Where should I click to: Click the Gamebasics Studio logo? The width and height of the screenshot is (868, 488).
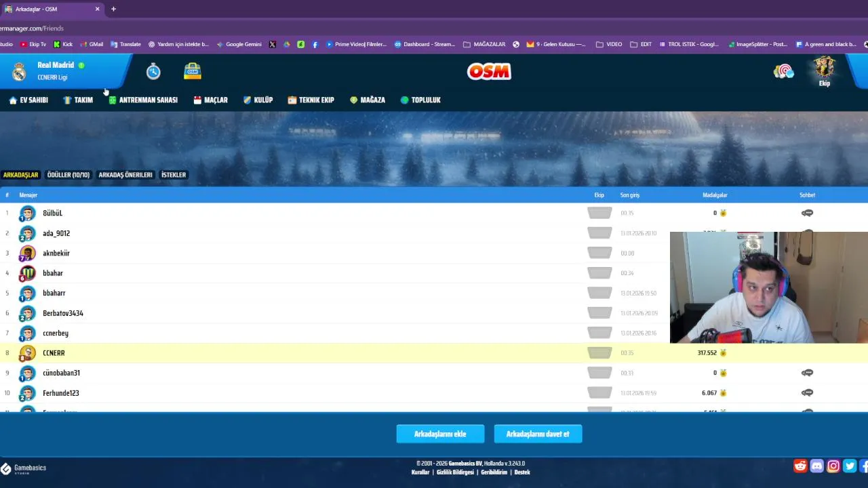coord(24,468)
